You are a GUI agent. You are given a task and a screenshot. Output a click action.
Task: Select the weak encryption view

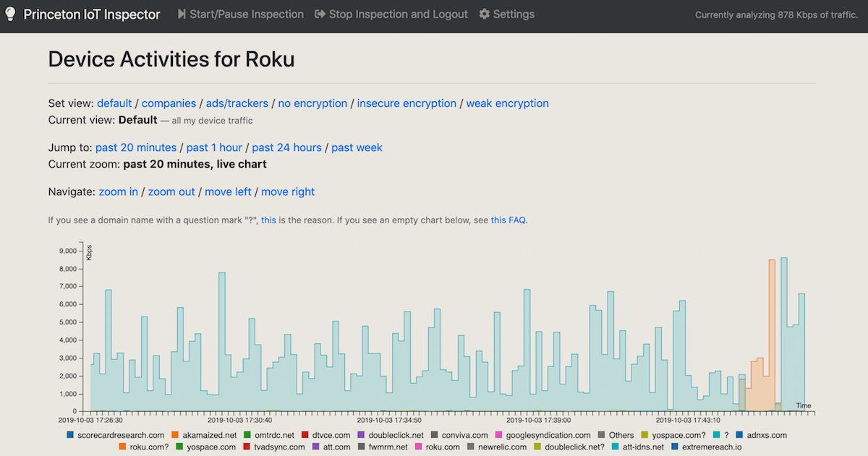(x=507, y=103)
